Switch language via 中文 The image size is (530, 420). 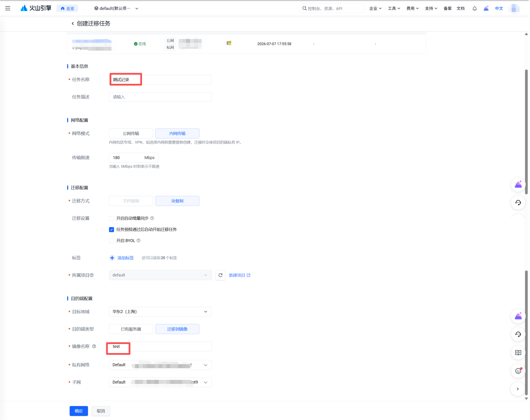[x=499, y=8]
